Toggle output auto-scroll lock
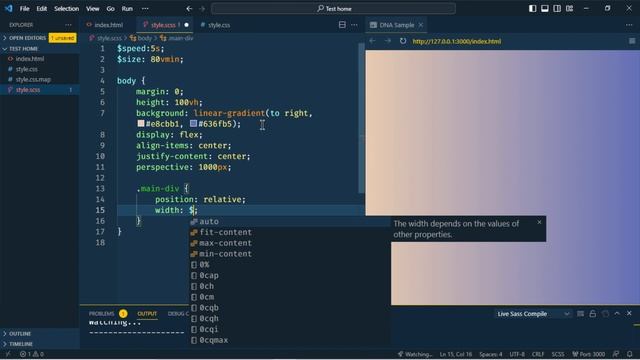The height and width of the screenshot is (360, 640). click(x=593, y=313)
